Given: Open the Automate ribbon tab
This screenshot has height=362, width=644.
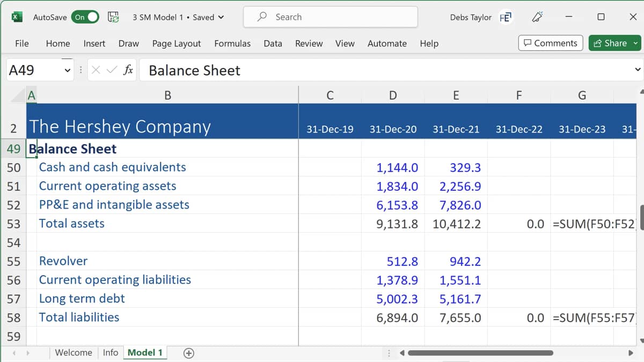Looking at the screenshot, I should point(387,43).
